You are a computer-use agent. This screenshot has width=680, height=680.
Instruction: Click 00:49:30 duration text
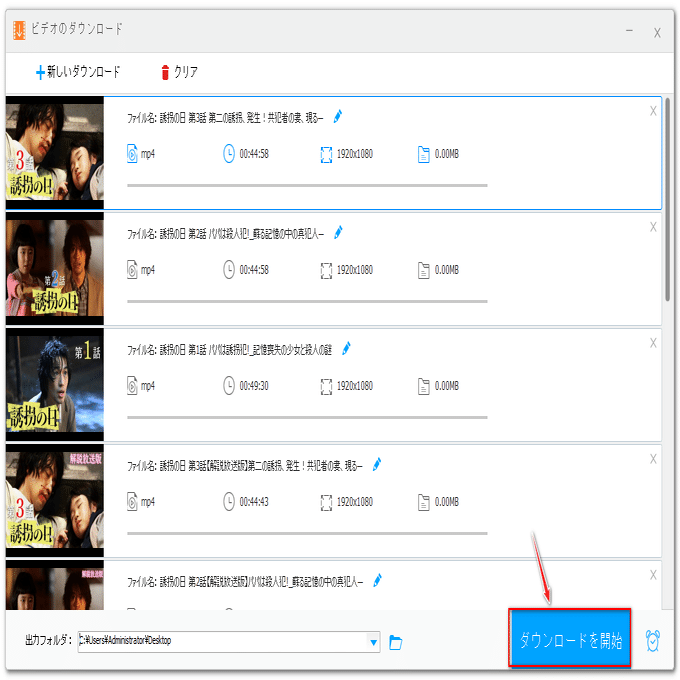point(254,386)
